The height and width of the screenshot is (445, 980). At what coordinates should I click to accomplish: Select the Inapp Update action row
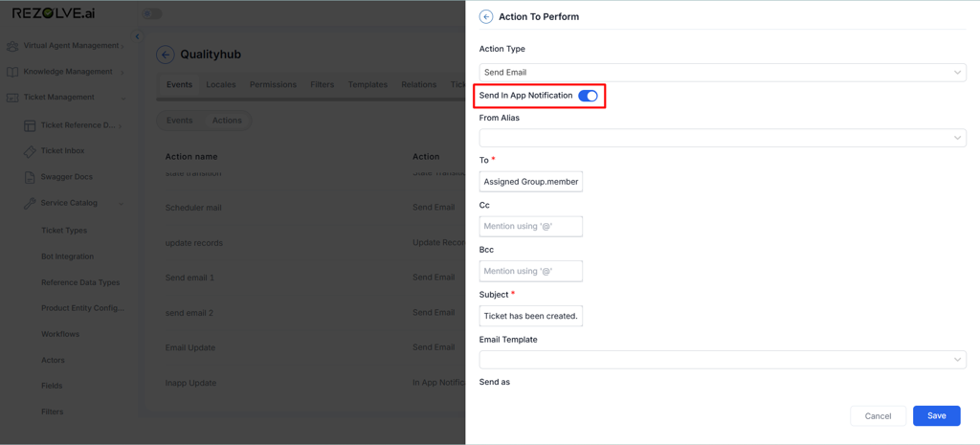pos(311,383)
